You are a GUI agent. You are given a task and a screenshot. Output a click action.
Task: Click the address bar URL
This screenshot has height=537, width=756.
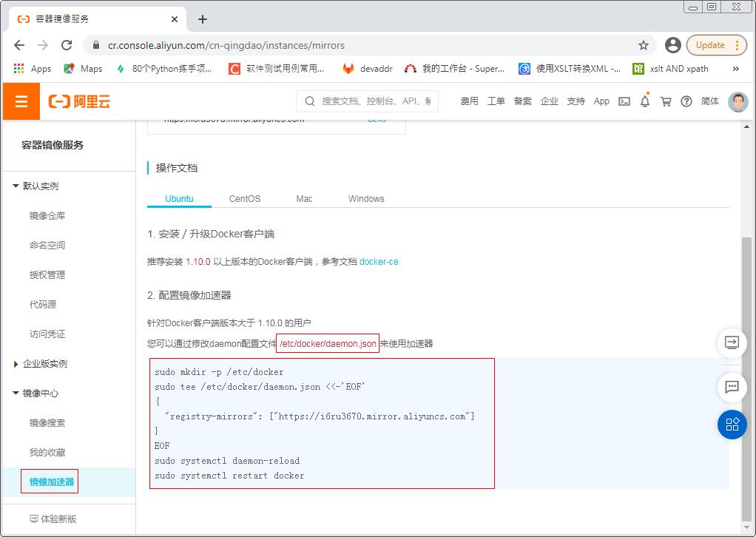226,45
